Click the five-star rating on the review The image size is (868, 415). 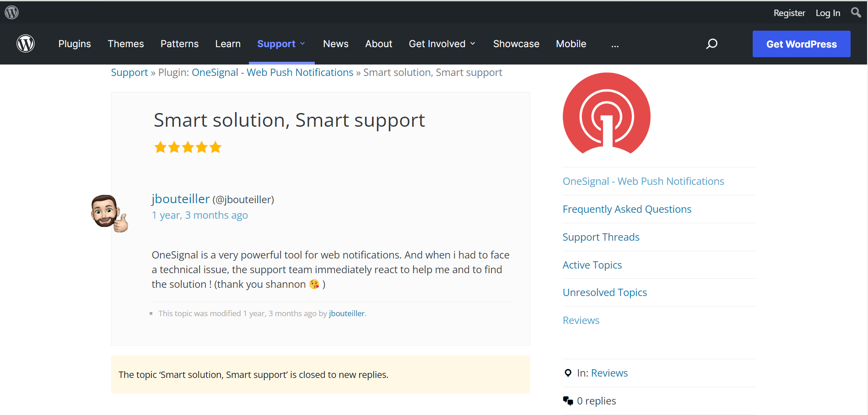point(188,147)
